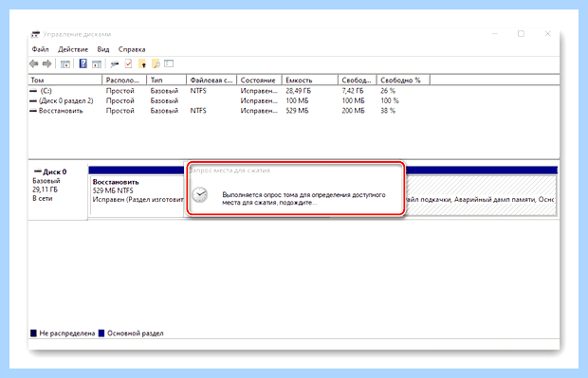Screen dimensions: 588x378
Task: Click the show/hide action pane icon
Action: 97,64
